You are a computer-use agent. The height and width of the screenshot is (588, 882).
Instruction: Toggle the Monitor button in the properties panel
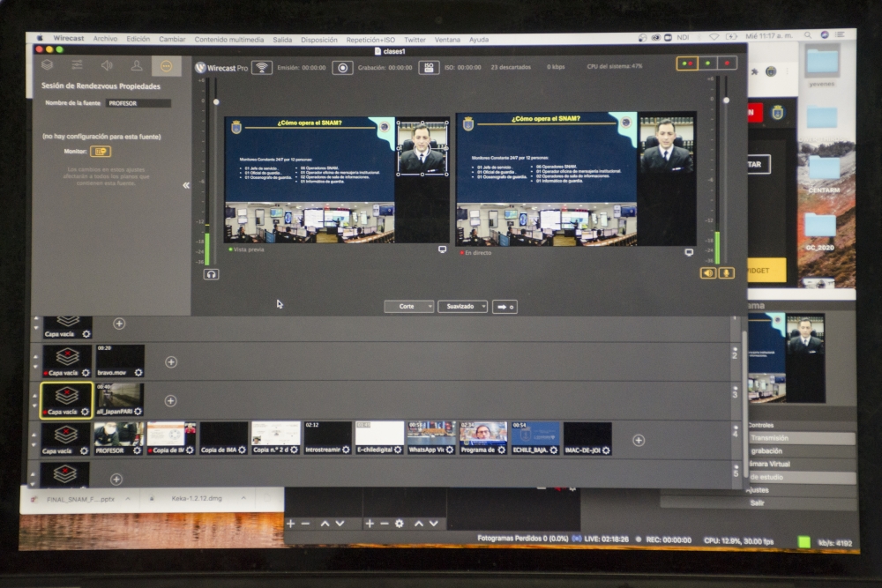click(x=101, y=152)
